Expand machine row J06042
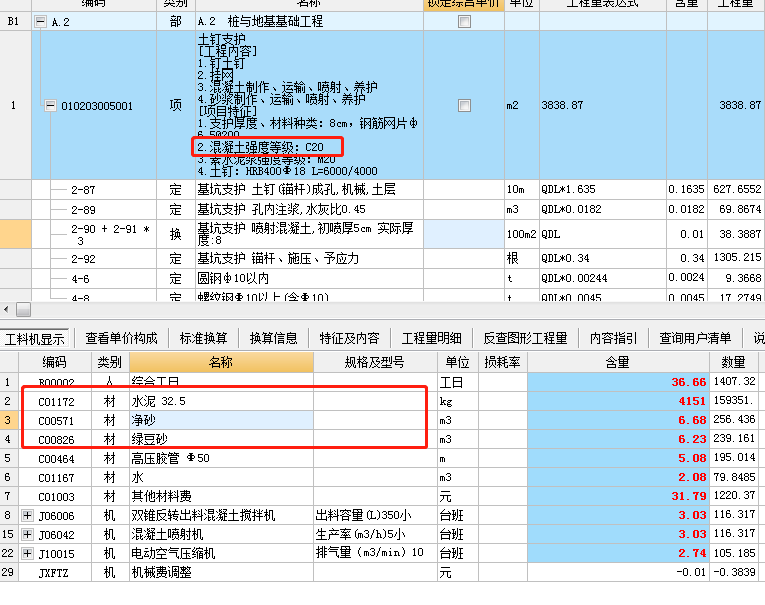The width and height of the screenshot is (765, 605). click(x=27, y=534)
